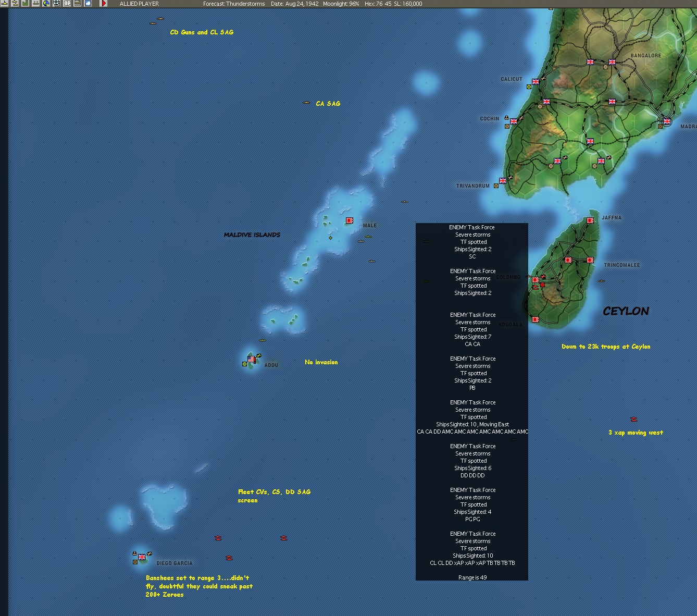Click the ADDU map label
Viewport: 697px width, 616px height.
point(271,365)
